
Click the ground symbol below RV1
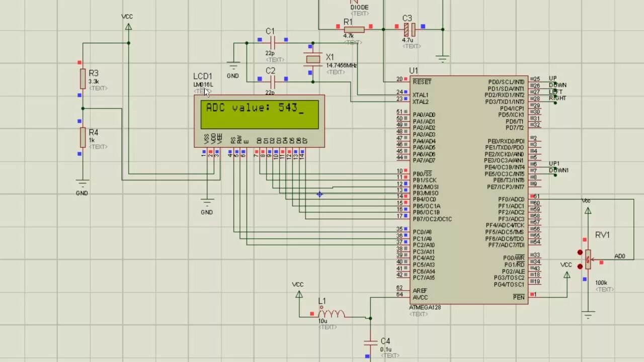pyautogui.click(x=588, y=315)
